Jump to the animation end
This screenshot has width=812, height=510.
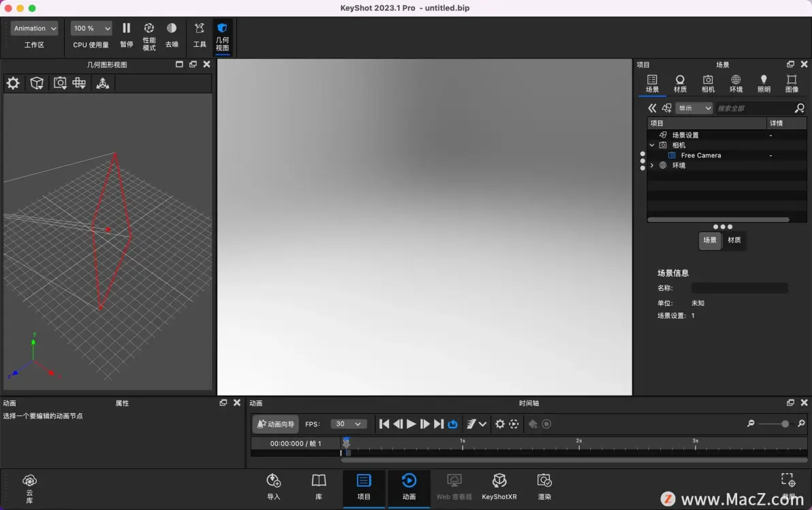[x=439, y=424]
